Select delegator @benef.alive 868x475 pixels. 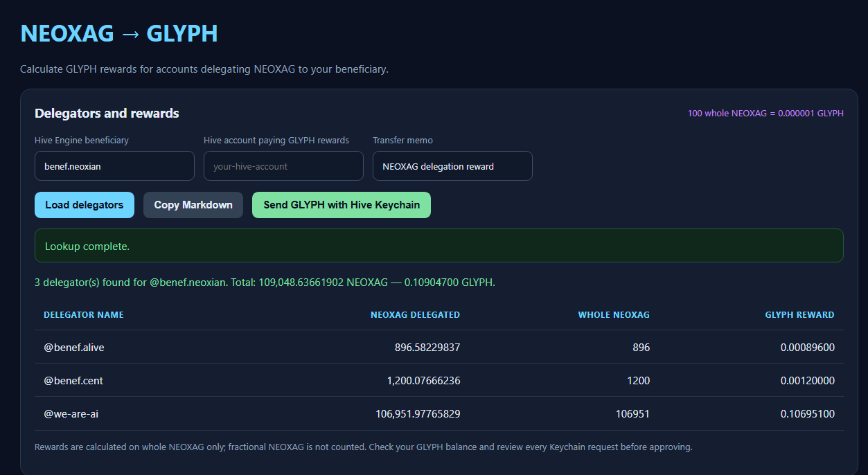point(74,348)
